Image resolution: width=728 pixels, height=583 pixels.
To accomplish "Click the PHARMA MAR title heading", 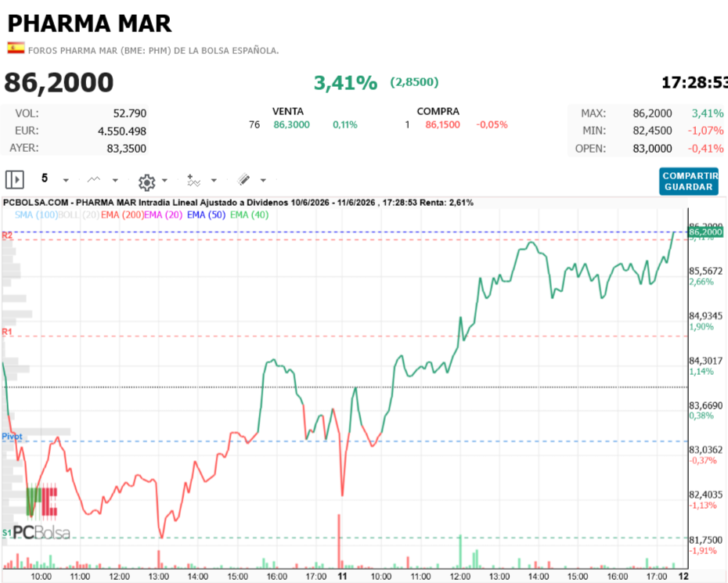I will coord(89,23).
